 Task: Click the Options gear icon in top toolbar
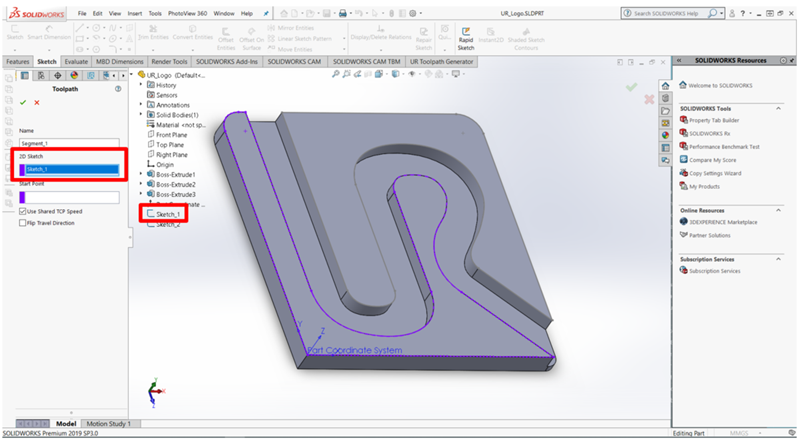(413, 13)
